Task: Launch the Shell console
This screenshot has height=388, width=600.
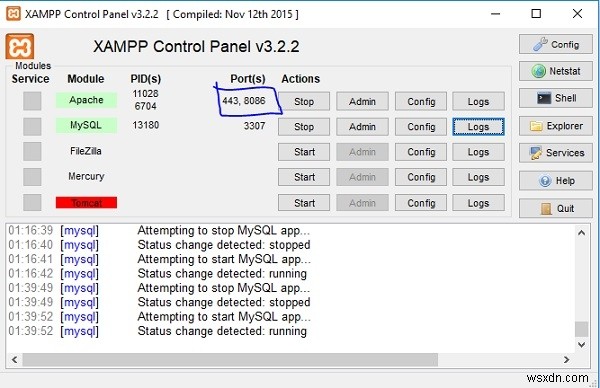Action: pos(556,98)
